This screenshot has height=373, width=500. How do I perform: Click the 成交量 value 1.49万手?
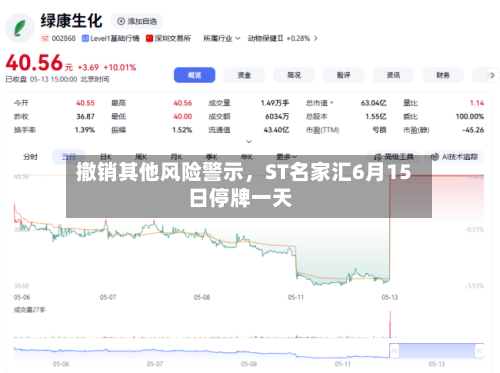coord(275,103)
